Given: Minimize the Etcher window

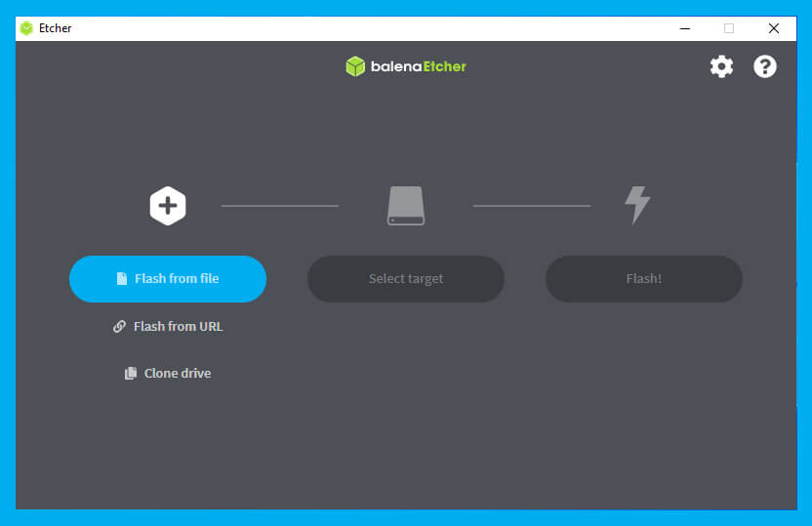Looking at the screenshot, I should point(685,28).
